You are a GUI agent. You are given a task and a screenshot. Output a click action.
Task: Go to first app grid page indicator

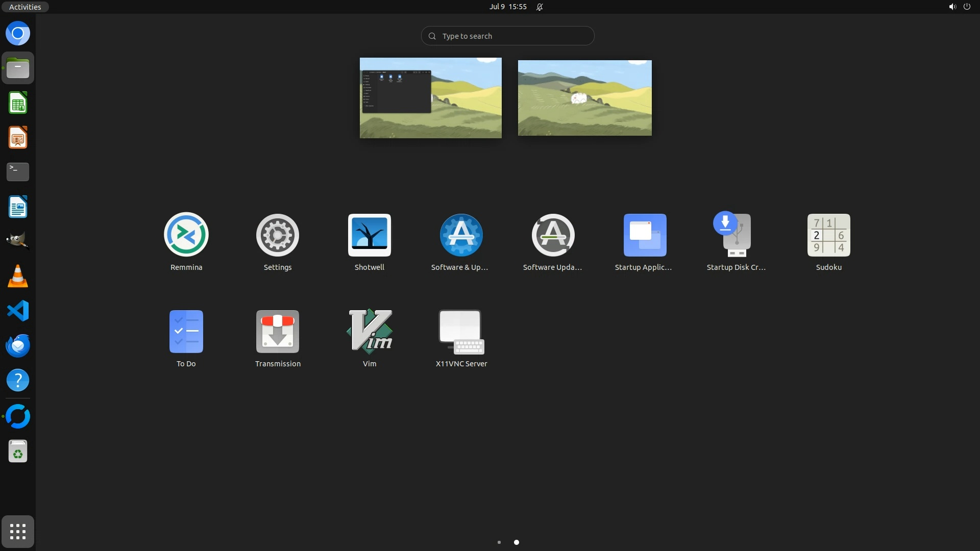click(x=499, y=542)
